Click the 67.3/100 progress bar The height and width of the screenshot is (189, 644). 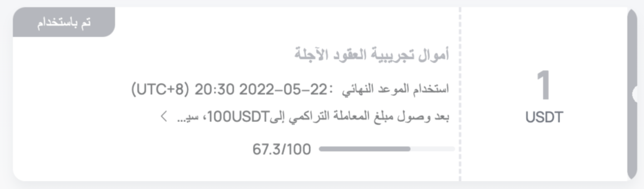coord(387,149)
